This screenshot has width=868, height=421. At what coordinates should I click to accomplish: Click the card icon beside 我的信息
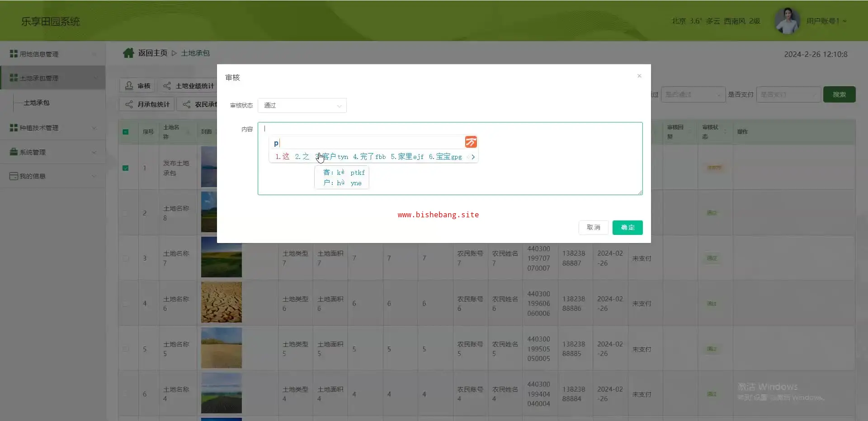[14, 176]
